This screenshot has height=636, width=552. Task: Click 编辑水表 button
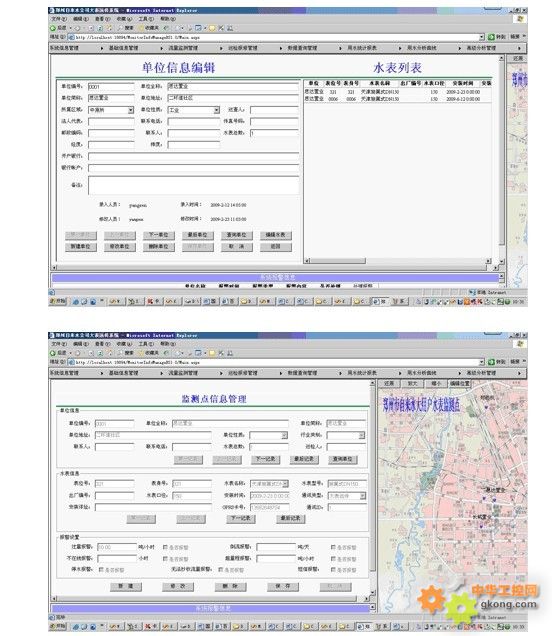(275, 235)
